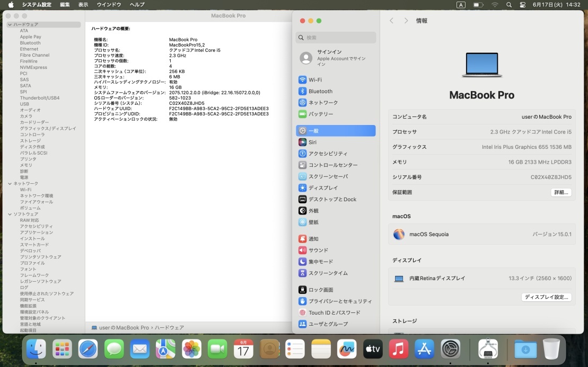Open スクリーンタイム settings pane
The width and height of the screenshot is (588, 367).
[x=336, y=273]
